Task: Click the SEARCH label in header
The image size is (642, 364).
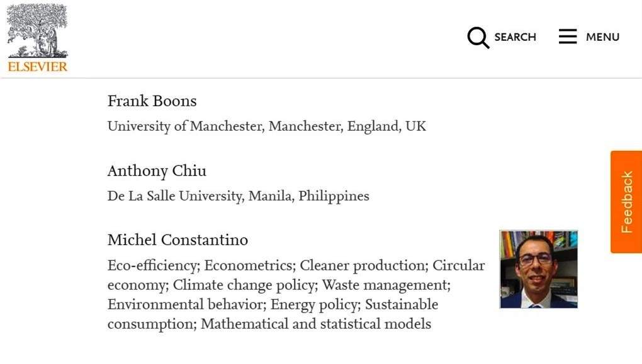Action: 515,37
